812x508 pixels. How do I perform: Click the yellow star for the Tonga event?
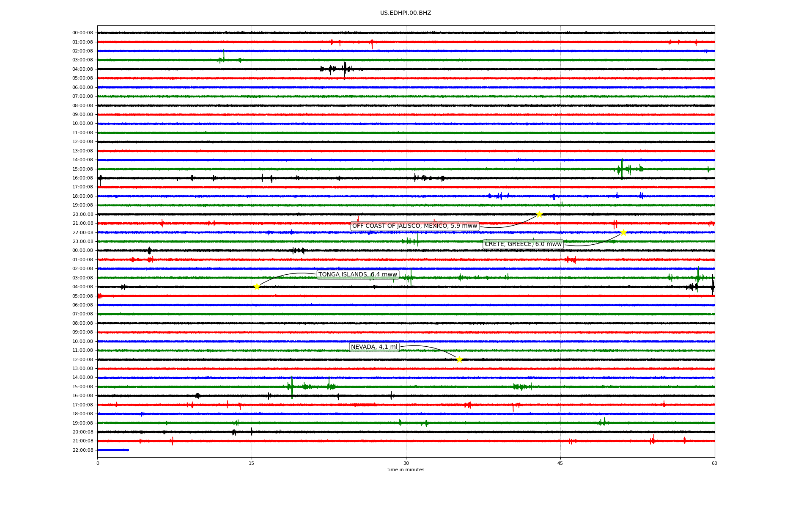pyautogui.click(x=257, y=287)
